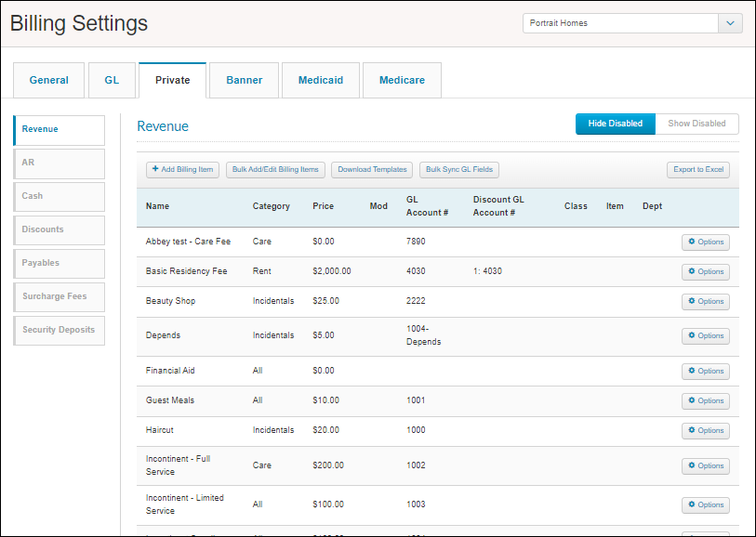Select Revenue in the side menu
Image resolution: width=756 pixels, height=537 pixels.
[x=59, y=130]
